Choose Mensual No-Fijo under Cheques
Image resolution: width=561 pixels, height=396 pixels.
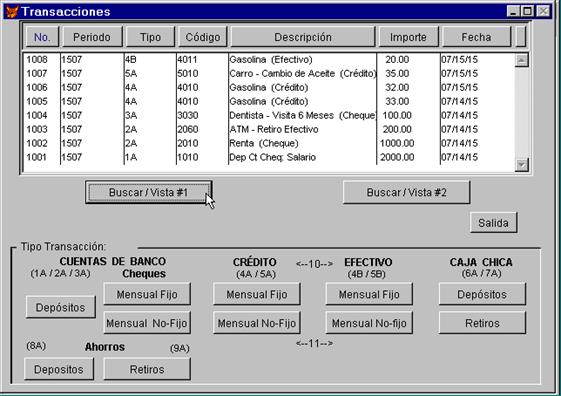147,323
